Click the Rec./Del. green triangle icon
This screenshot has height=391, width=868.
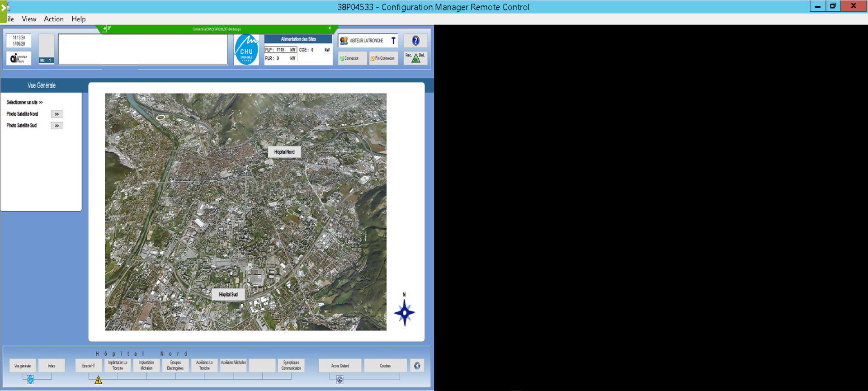click(415, 58)
